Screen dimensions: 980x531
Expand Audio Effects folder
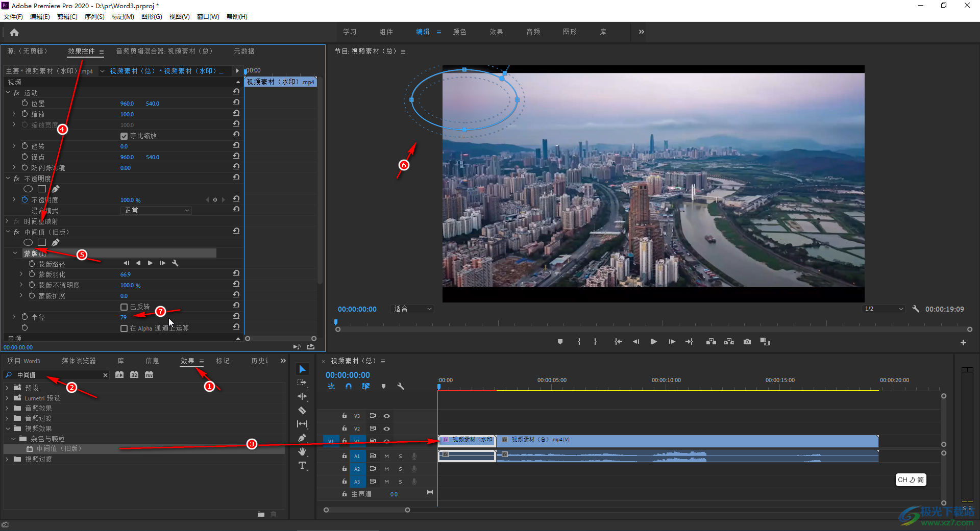pos(7,408)
